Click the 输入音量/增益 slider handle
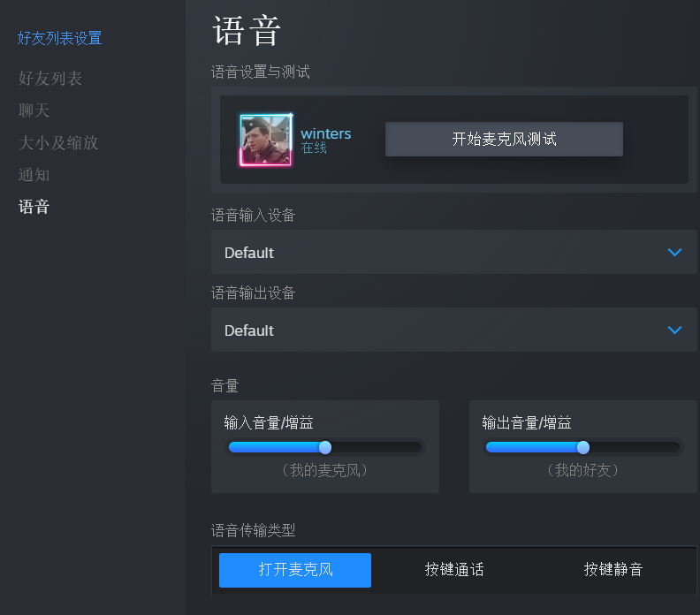 325,447
